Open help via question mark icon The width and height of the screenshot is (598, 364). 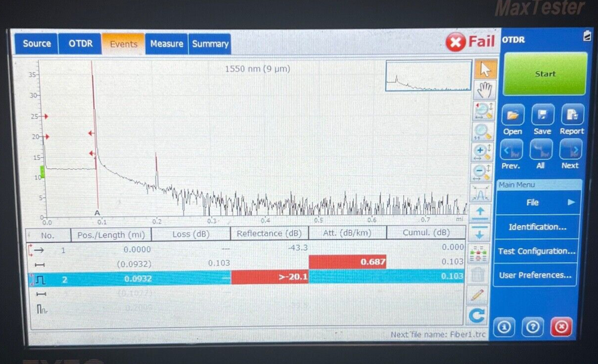tap(532, 327)
